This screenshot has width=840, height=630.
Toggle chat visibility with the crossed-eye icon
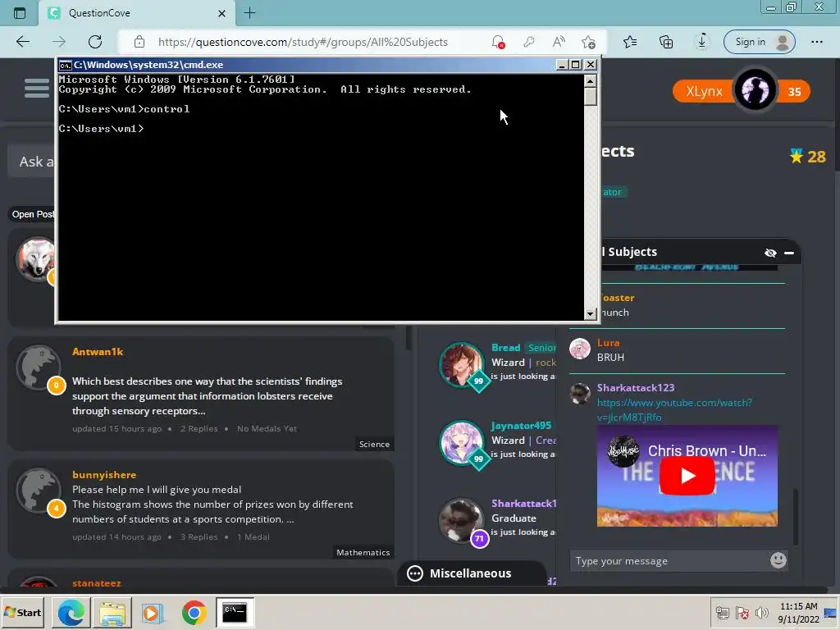pyautogui.click(x=770, y=253)
